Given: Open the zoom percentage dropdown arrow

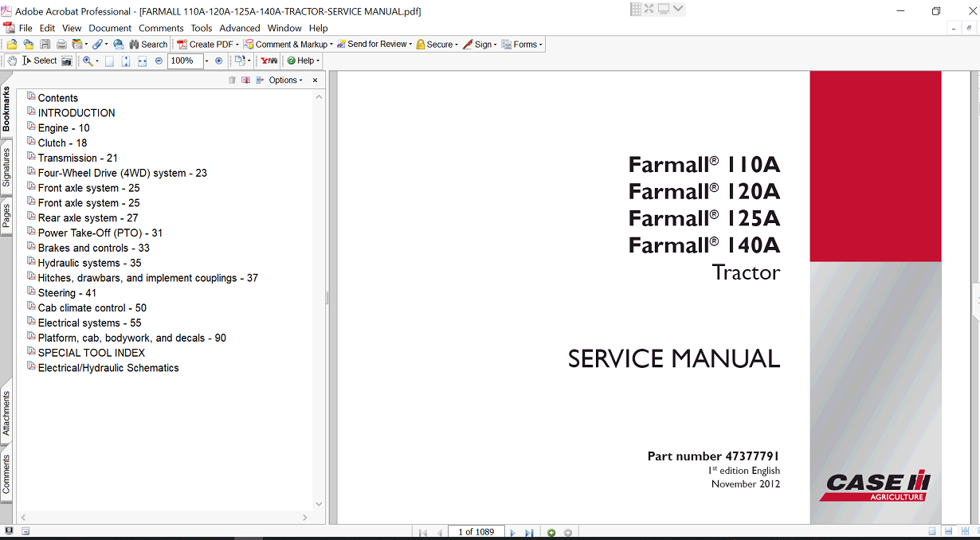Looking at the screenshot, I should click(x=206, y=61).
